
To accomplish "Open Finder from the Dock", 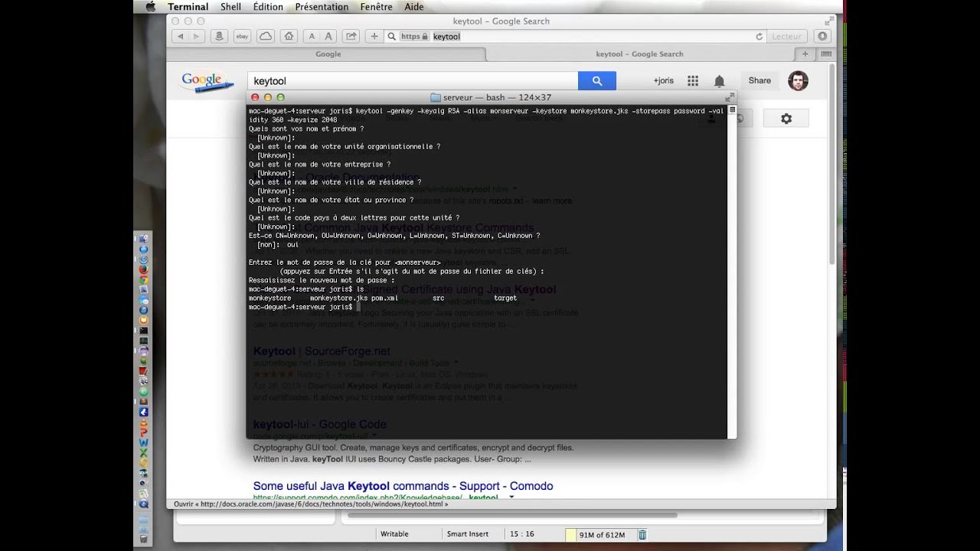I will (x=143, y=240).
